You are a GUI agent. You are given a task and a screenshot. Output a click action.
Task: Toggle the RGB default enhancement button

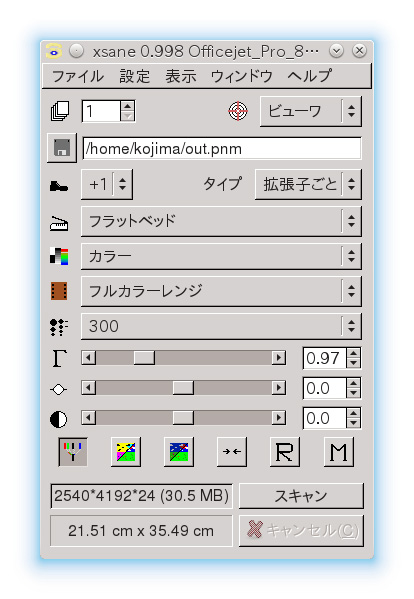pos(73,452)
